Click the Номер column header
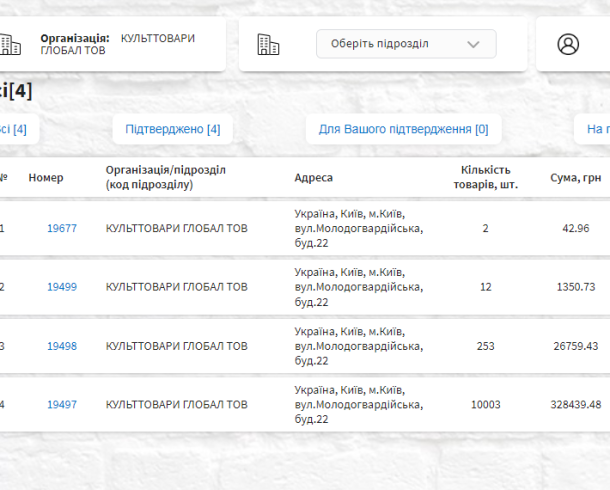610x490 pixels. click(46, 178)
